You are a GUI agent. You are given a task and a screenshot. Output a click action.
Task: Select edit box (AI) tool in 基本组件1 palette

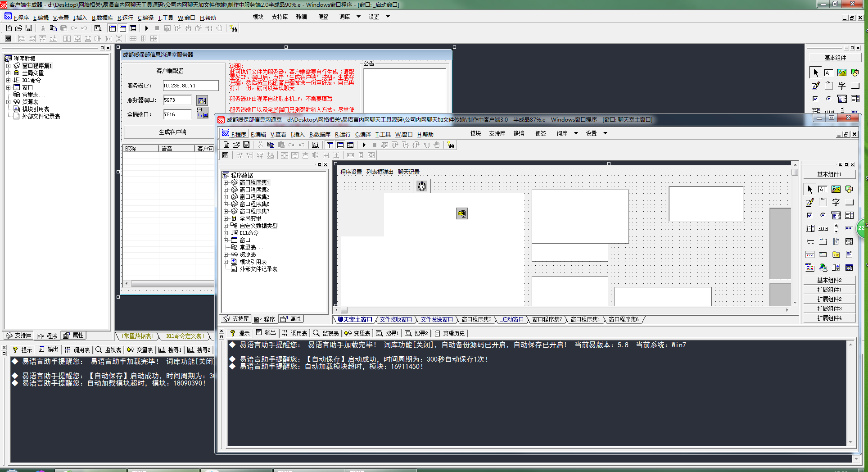(x=823, y=189)
